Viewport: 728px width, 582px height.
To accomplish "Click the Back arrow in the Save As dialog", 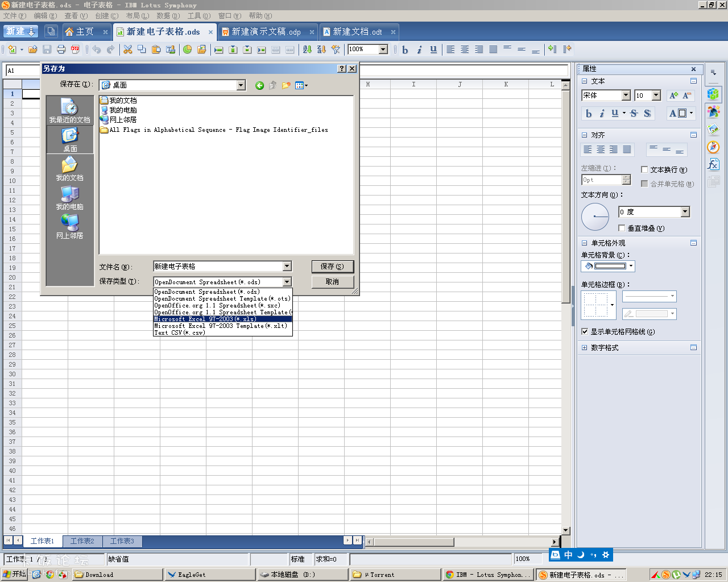I will pyautogui.click(x=259, y=85).
